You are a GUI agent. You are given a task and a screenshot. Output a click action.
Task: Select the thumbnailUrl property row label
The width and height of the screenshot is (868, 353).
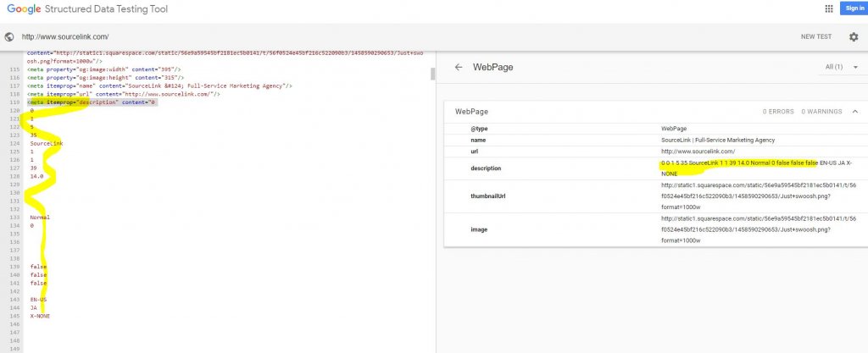pos(487,196)
